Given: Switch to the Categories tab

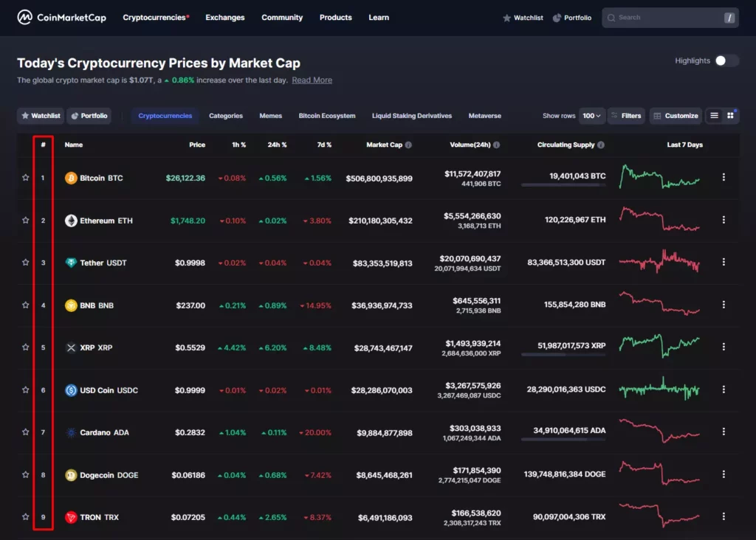Looking at the screenshot, I should (226, 116).
